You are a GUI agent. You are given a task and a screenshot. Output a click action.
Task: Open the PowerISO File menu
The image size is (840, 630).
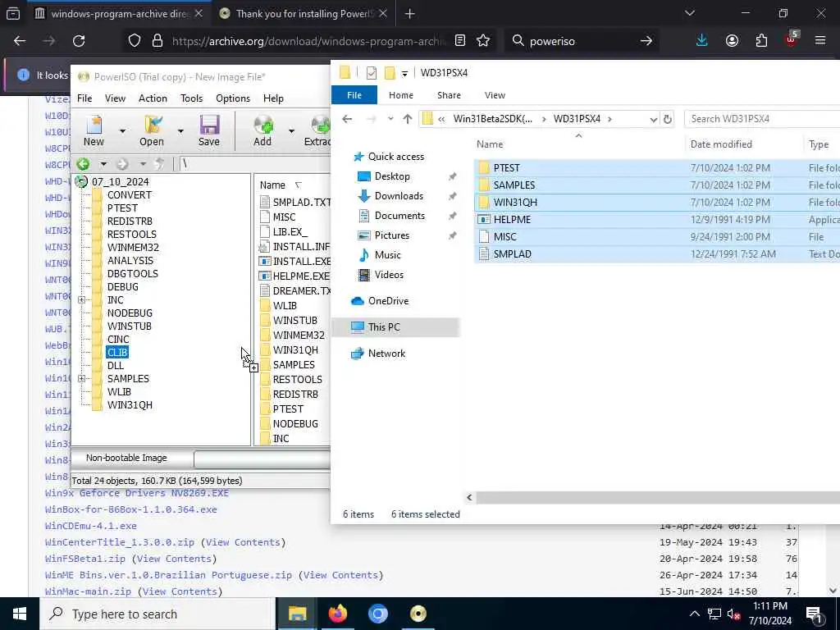pos(84,98)
